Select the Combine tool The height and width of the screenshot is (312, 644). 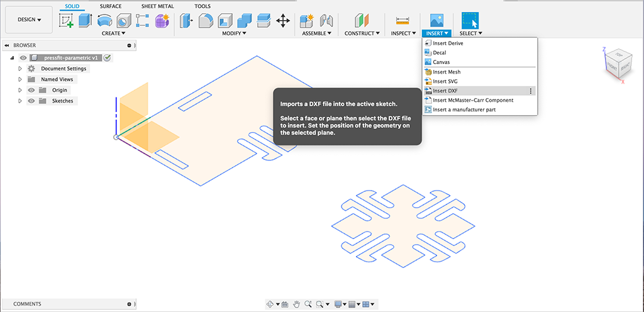tap(245, 21)
